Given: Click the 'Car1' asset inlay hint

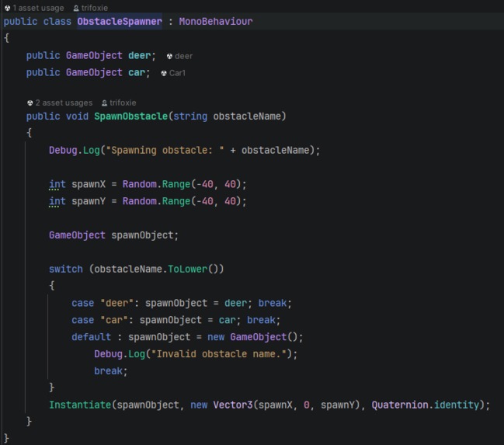Looking at the screenshot, I should click(177, 73).
